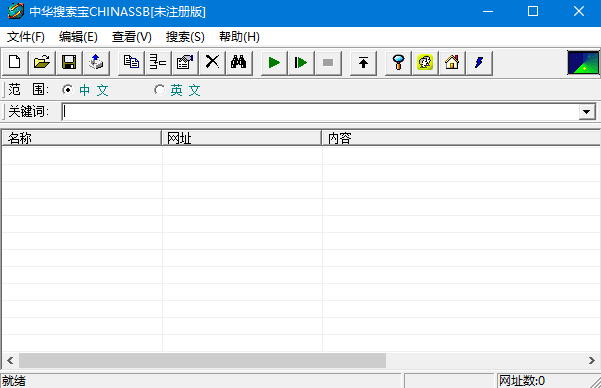This screenshot has height=388, width=601.
Task: Delete item using the X icon
Action: (212, 62)
